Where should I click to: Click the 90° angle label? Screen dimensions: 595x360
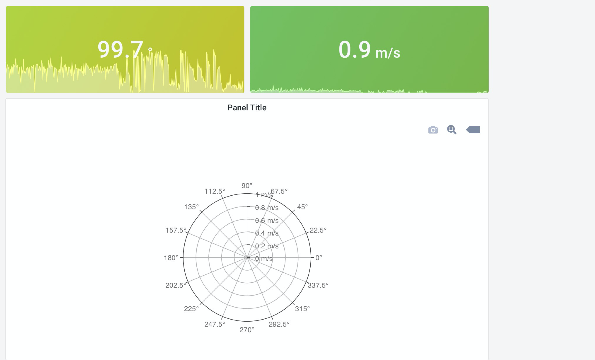tap(247, 186)
